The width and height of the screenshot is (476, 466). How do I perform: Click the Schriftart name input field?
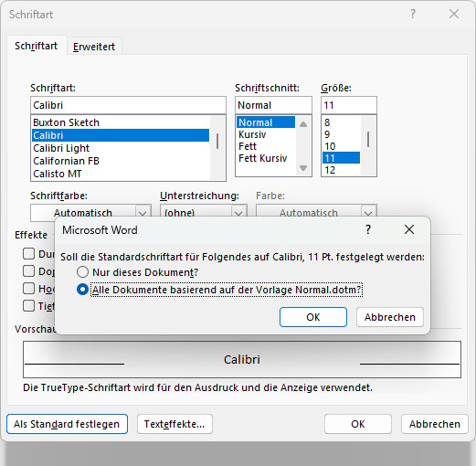click(128, 105)
